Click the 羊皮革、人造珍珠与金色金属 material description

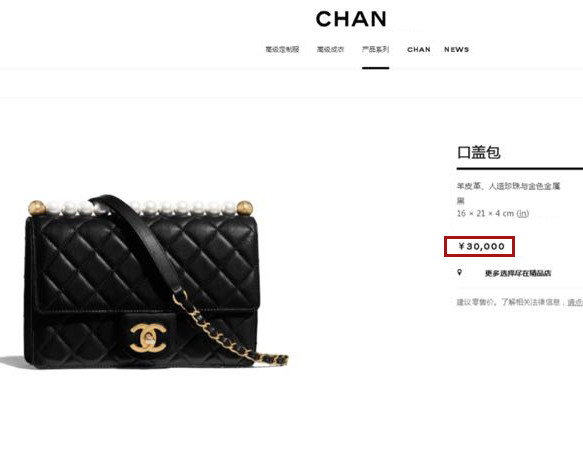tap(508, 186)
